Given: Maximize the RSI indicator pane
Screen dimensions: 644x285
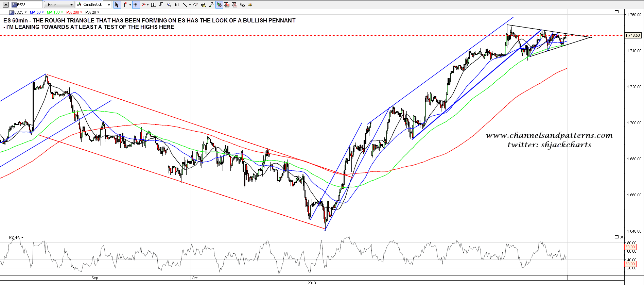Looking at the screenshot, I should (616, 237).
